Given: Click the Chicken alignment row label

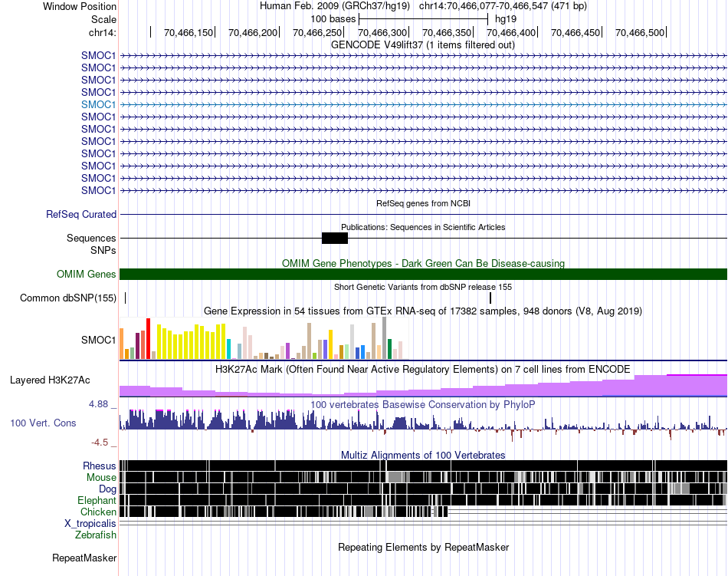Looking at the screenshot, I should (99, 512).
